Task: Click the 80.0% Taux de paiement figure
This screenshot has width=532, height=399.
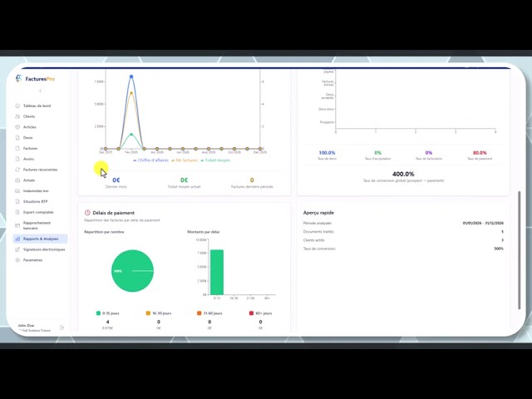Action: pyautogui.click(x=480, y=153)
